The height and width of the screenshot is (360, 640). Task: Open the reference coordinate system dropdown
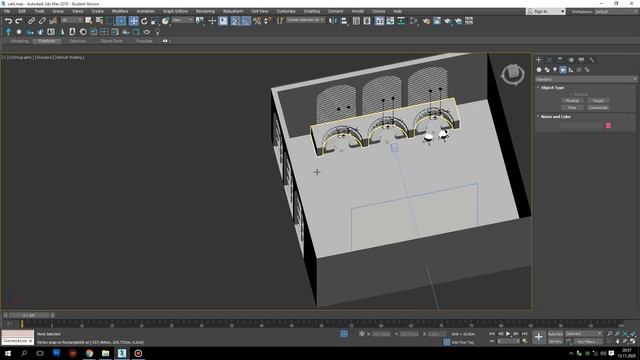pyautogui.click(x=182, y=20)
